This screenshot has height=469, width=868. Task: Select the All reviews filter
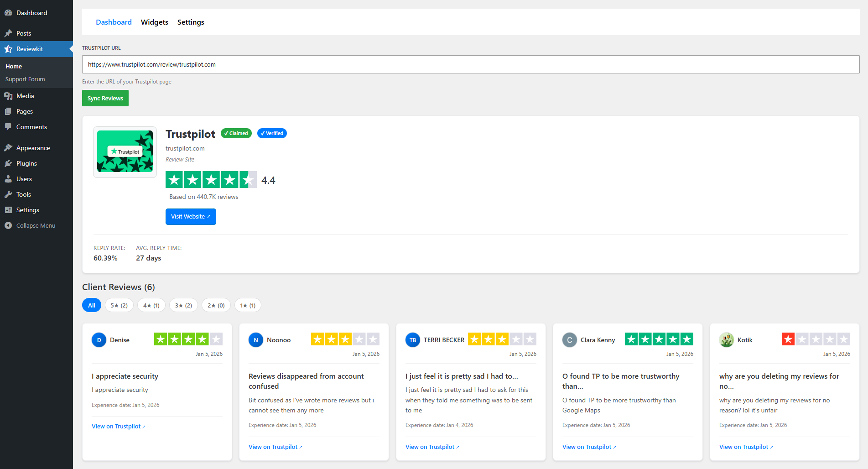[92, 305]
